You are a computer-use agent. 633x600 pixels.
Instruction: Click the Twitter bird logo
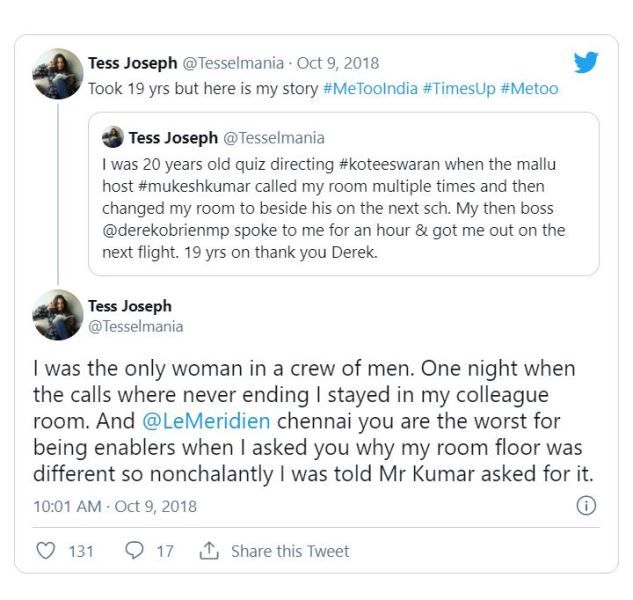pyautogui.click(x=587, y=64)
